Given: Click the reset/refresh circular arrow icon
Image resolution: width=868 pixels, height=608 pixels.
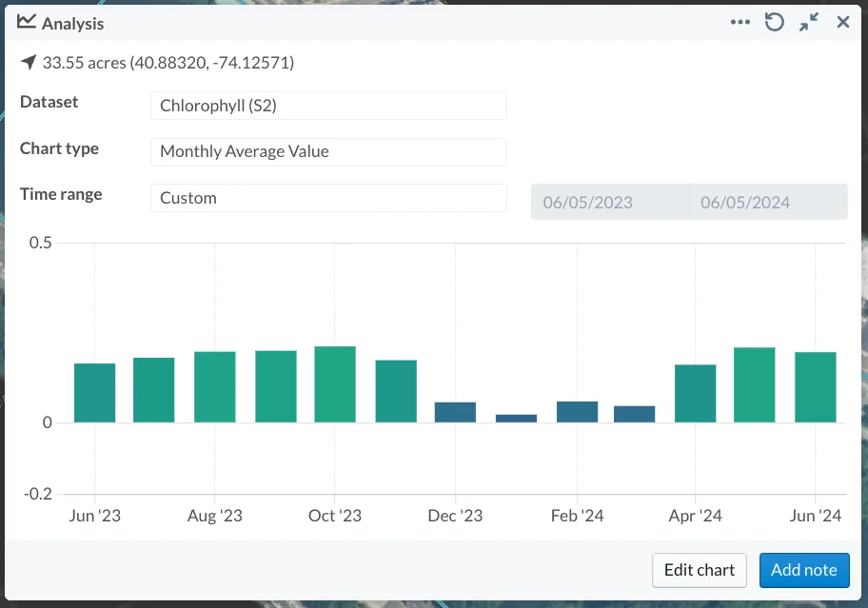Looking at the screenshot, I should pyautogui.click(x=774, y=22).
